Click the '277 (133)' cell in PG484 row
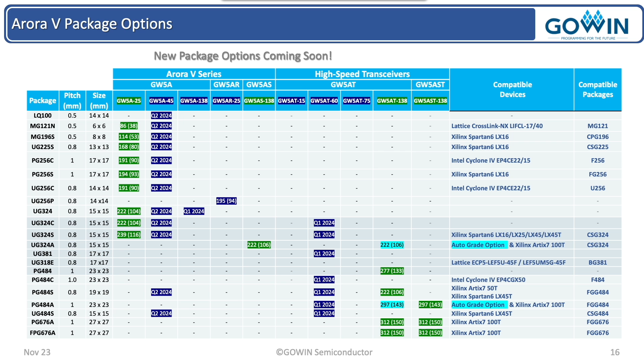 pos(392,271)
